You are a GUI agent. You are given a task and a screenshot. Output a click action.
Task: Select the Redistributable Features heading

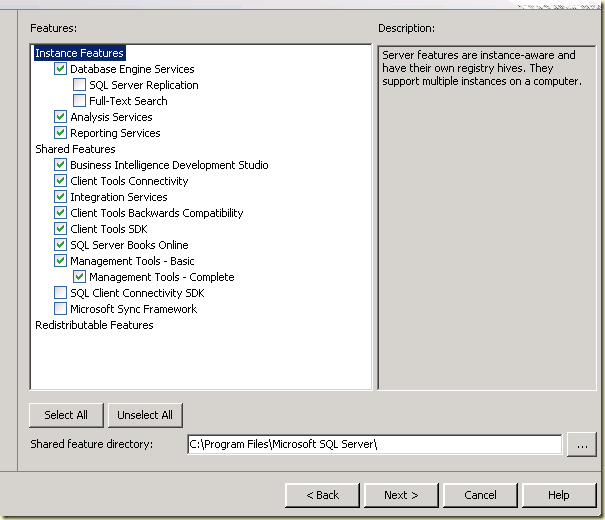click(94, 325)
